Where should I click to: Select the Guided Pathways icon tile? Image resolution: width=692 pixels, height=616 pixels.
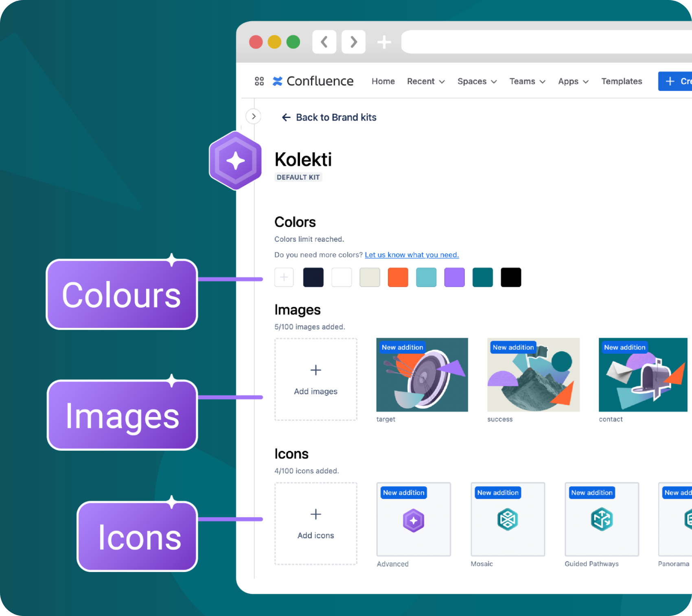(x=602, y=519)
